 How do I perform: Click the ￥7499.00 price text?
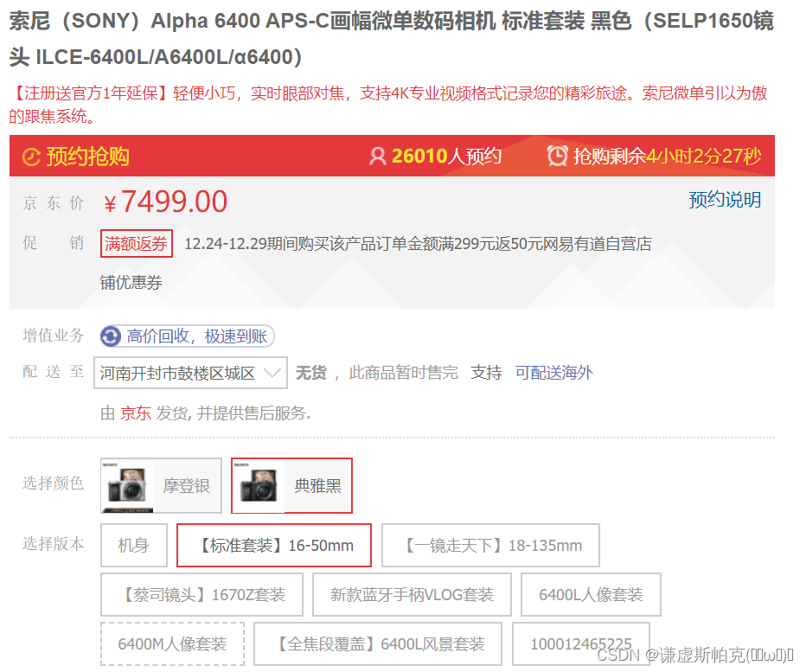(165, 202)
